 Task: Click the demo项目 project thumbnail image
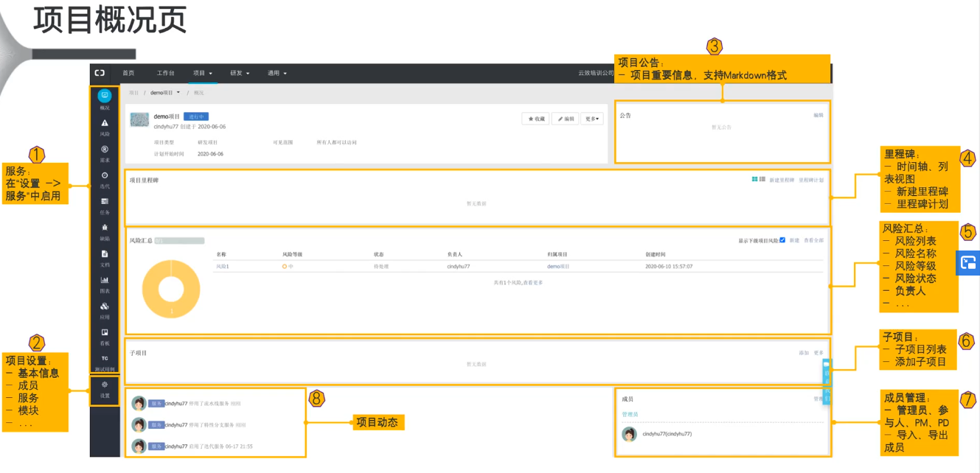[x=140, y=120]
